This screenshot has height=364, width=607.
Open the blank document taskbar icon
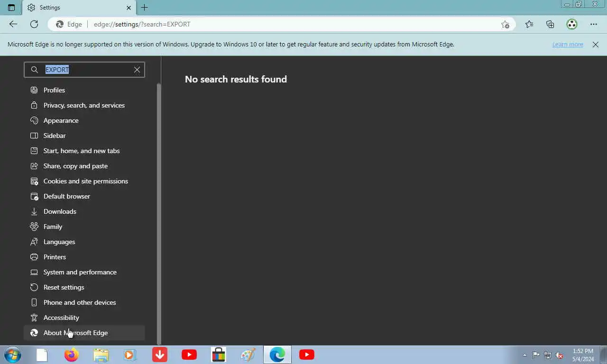point(42,355)
